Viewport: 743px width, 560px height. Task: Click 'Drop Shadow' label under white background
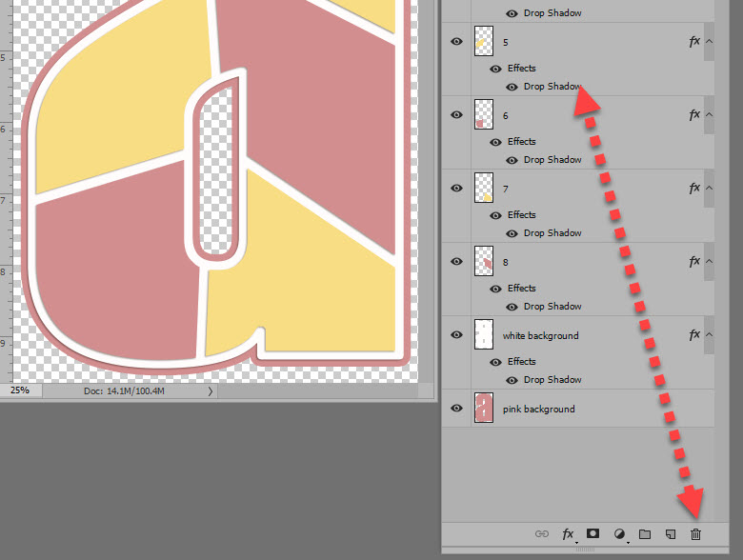pyautogui.click(x=552, y=379)
